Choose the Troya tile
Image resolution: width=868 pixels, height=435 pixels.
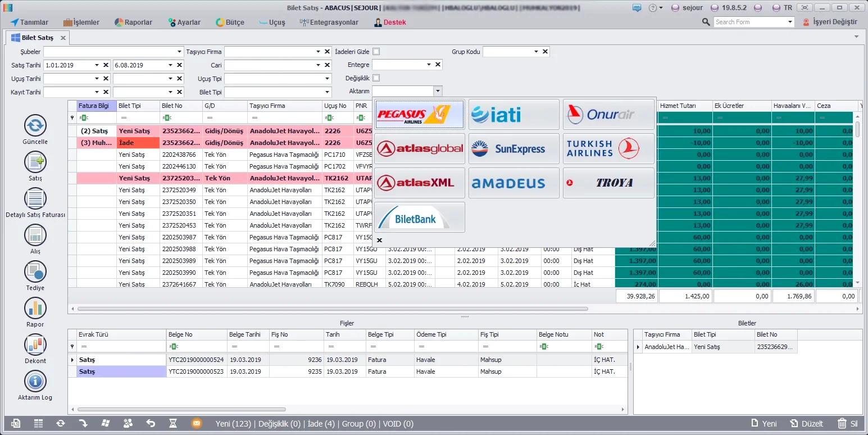[608, 183]
